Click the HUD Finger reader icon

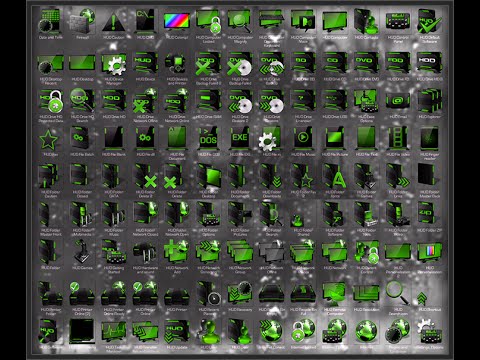tap(429, 139)
